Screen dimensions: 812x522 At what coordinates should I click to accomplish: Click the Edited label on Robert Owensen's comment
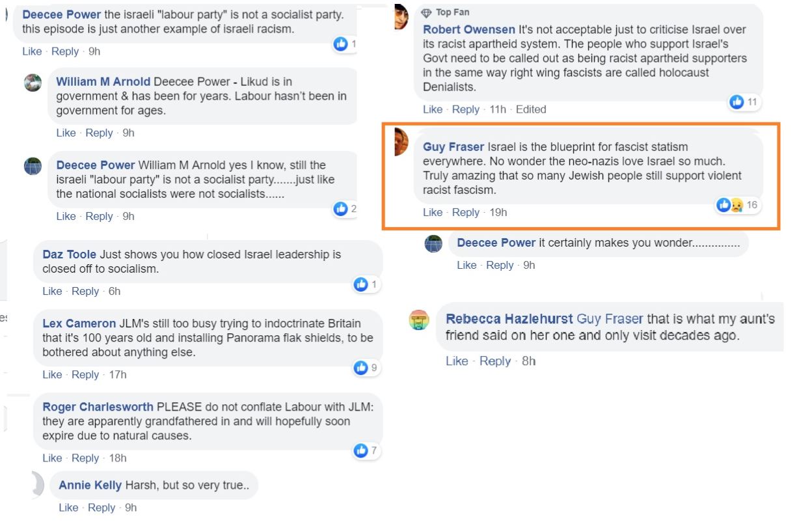tap(531, 109)
